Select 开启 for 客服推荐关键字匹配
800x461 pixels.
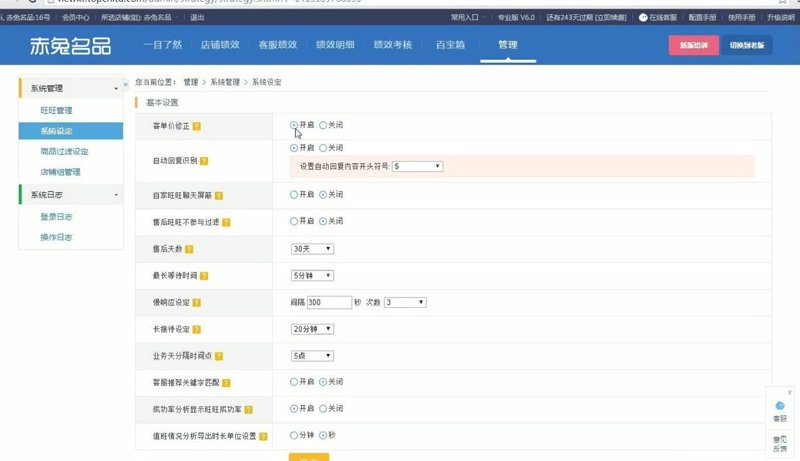(294, 382)
